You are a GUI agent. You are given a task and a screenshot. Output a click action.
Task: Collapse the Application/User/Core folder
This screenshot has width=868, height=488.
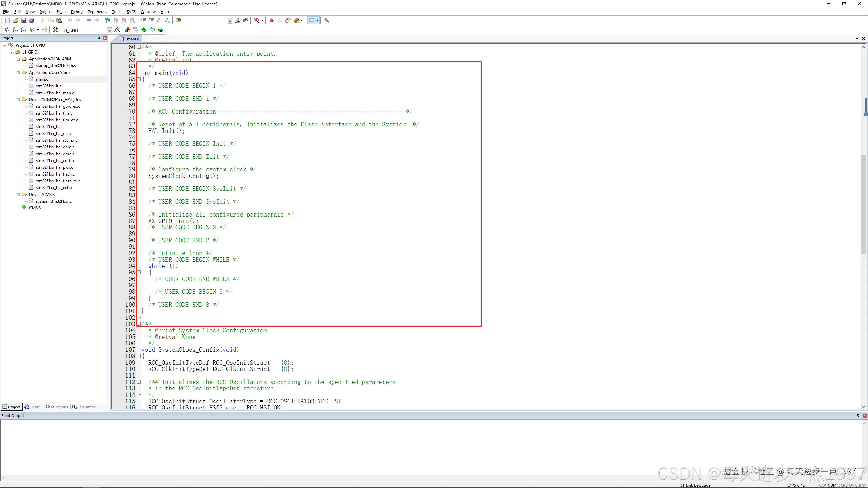(x=18, y=73)
